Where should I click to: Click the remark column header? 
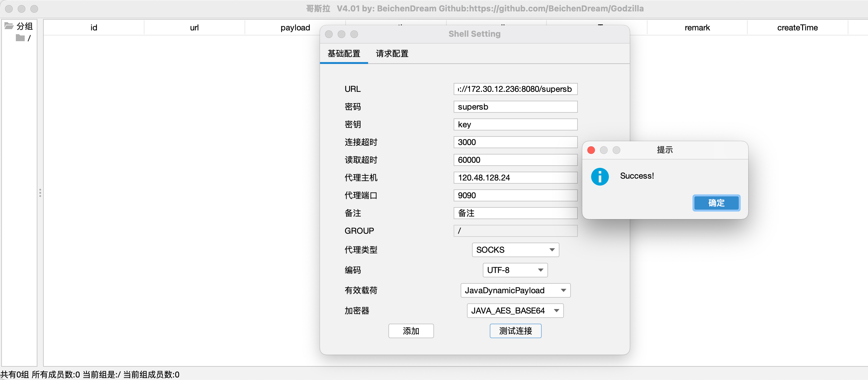pos(697,28)
